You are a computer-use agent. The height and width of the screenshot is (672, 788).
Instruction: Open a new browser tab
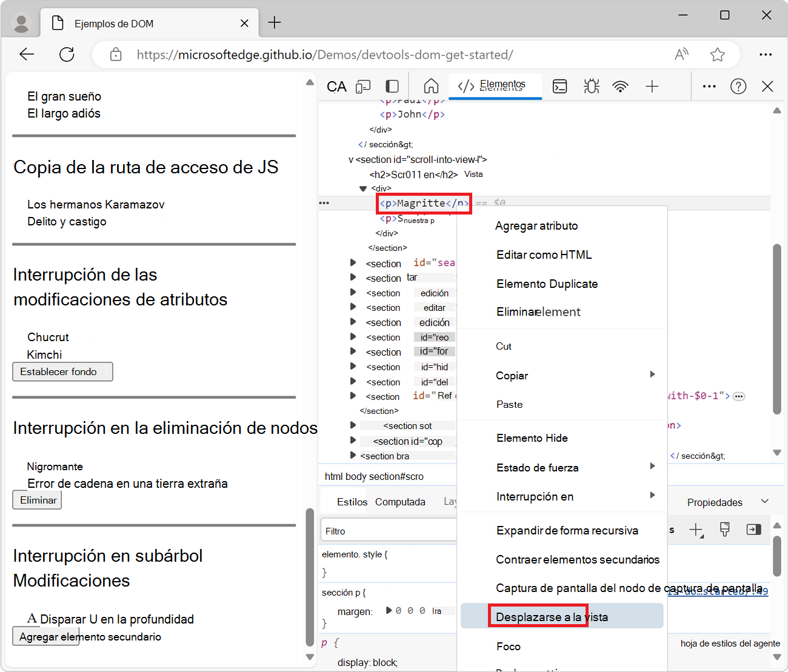[275, 22]
